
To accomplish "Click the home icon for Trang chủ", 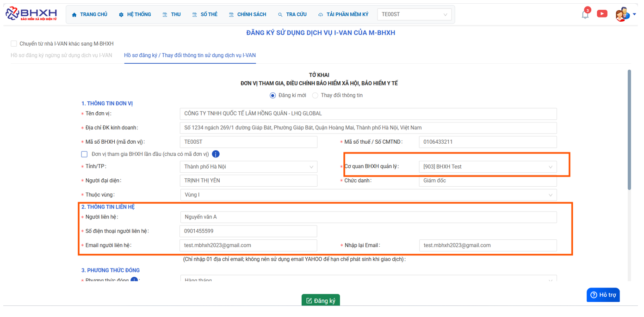I will [74, 15].
